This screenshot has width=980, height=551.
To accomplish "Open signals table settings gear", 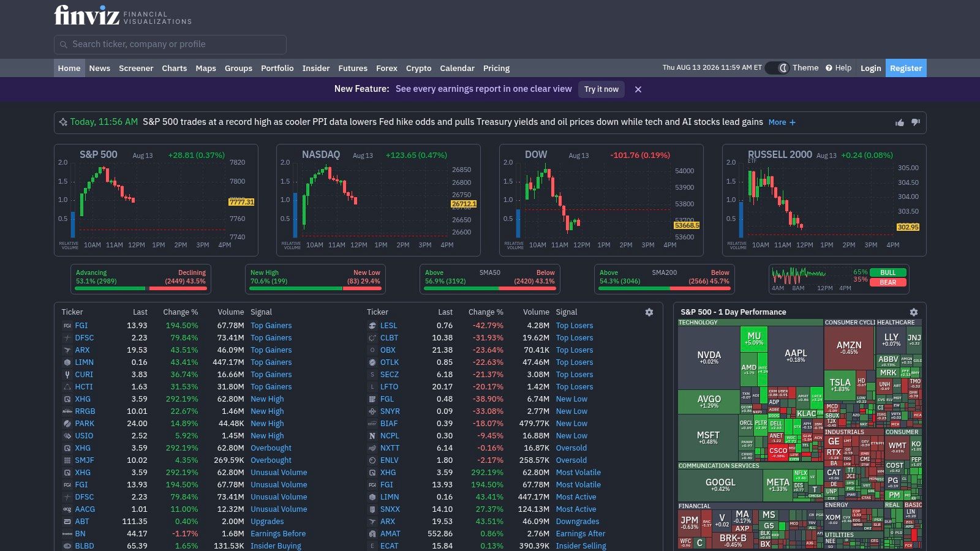I will [x=649, y=312].
